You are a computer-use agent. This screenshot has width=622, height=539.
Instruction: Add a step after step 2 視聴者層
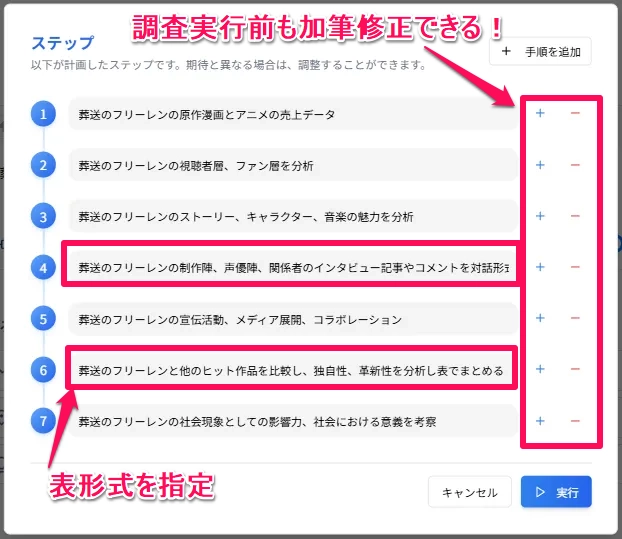click(540, 165)
